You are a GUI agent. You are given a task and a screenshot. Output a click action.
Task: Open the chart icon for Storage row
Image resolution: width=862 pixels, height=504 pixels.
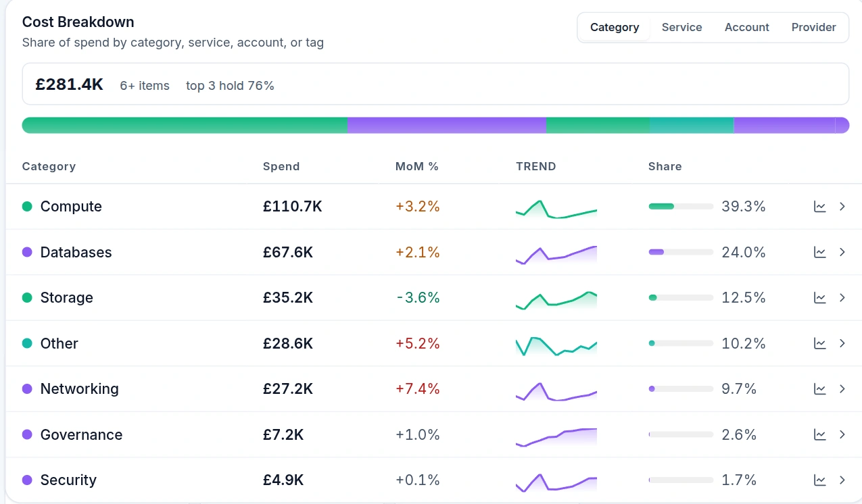click(x=819, y=298)
